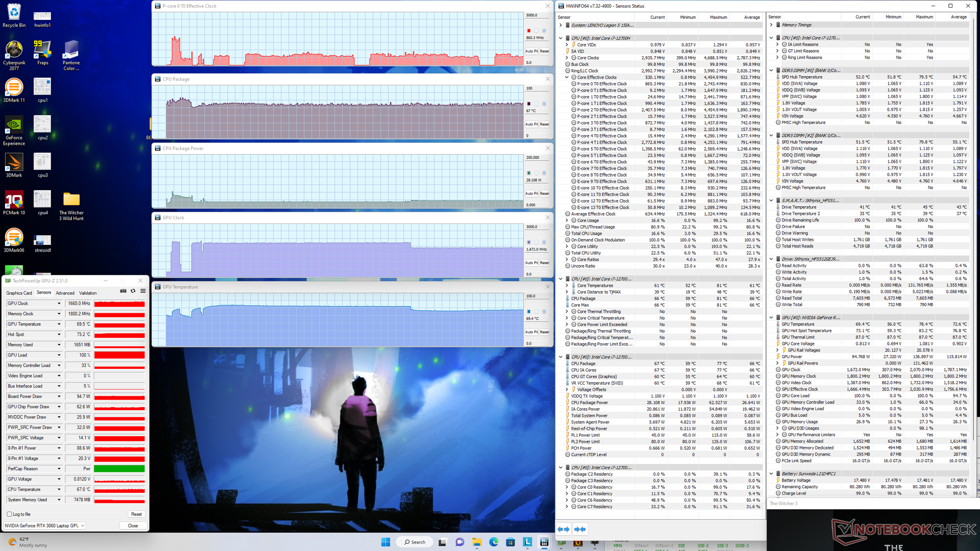Switch to Graphics Card tab
This screenshot has width=980, height=551.
point(19,293)
